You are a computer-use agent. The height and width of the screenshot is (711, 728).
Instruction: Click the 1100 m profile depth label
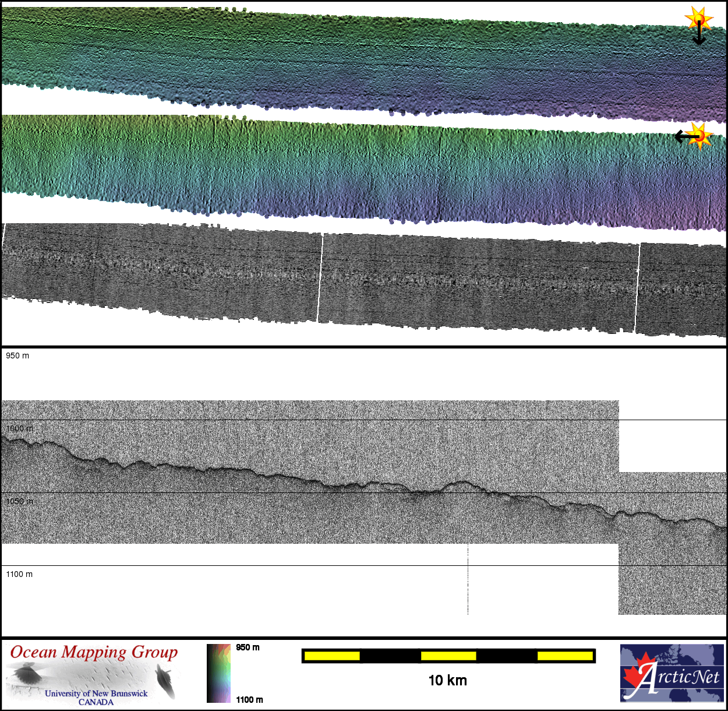(19, 574)
